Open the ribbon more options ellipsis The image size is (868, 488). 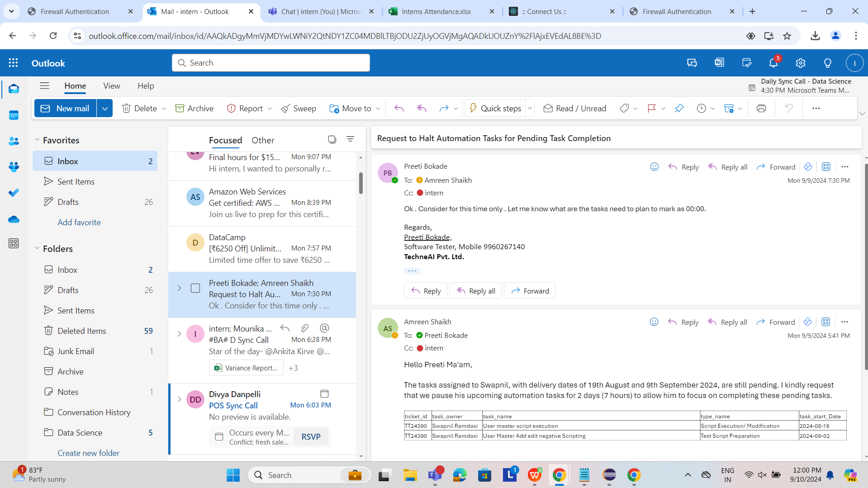(x=816, y=109)
